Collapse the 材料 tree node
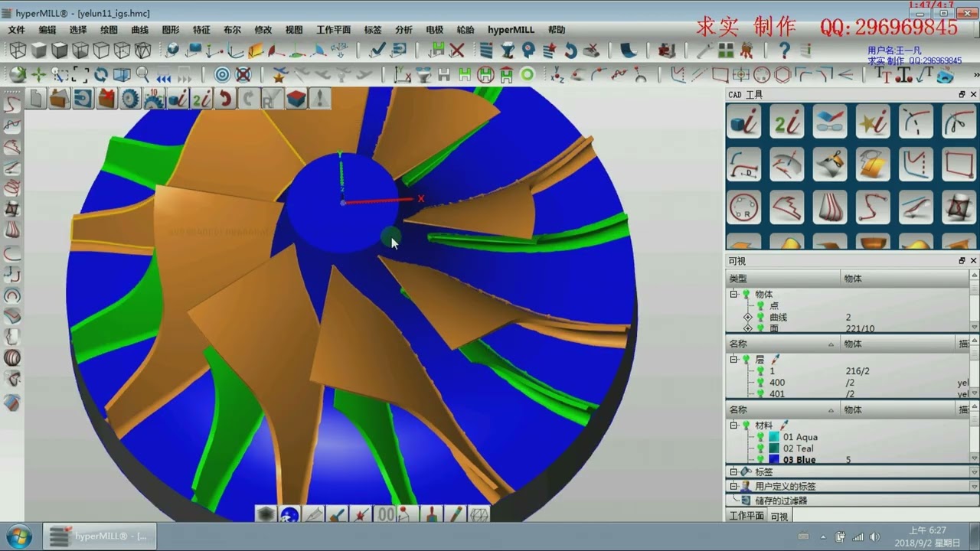This screenshot has width=980, height=551. tap(733, 425)
